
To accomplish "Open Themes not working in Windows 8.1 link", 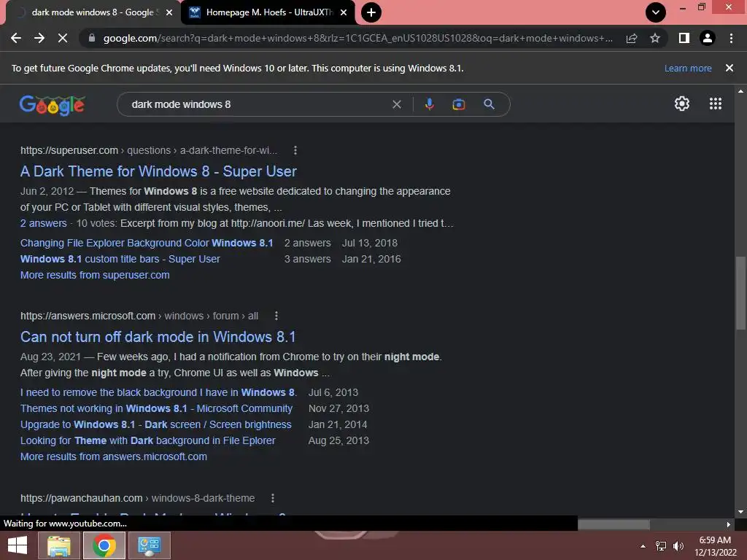I will [156, 408].
